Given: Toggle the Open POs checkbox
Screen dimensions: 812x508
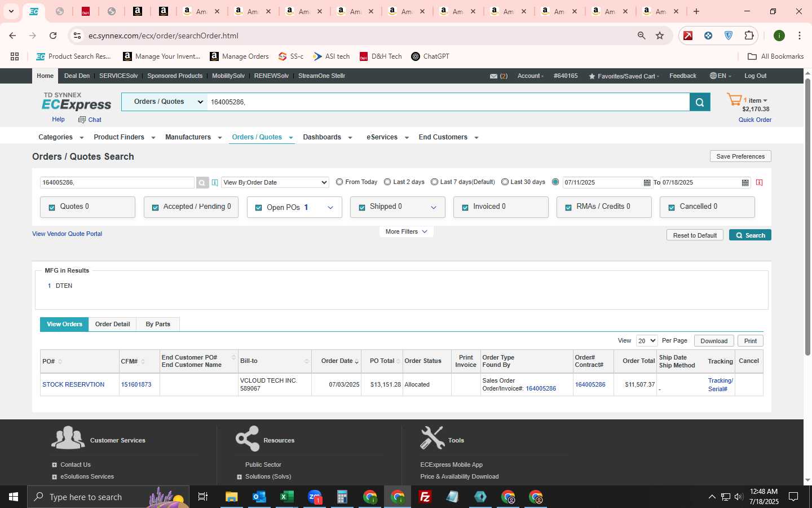Looking at the screenshot, I should (258, 208).
